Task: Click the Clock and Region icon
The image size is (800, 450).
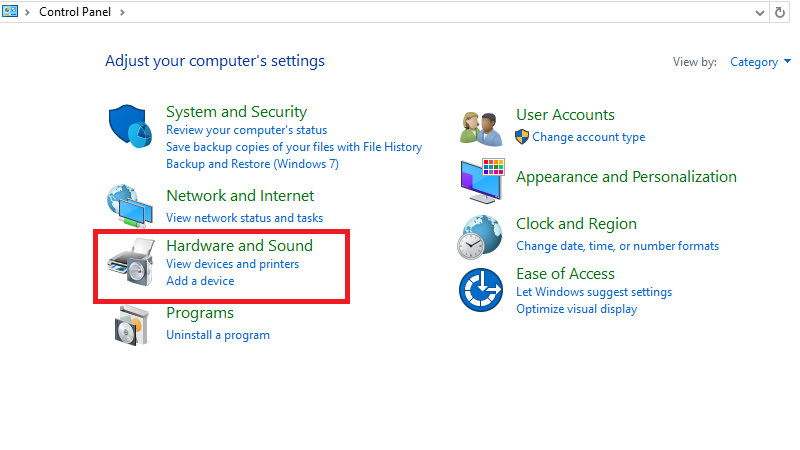Action: (x=480, y=235)
